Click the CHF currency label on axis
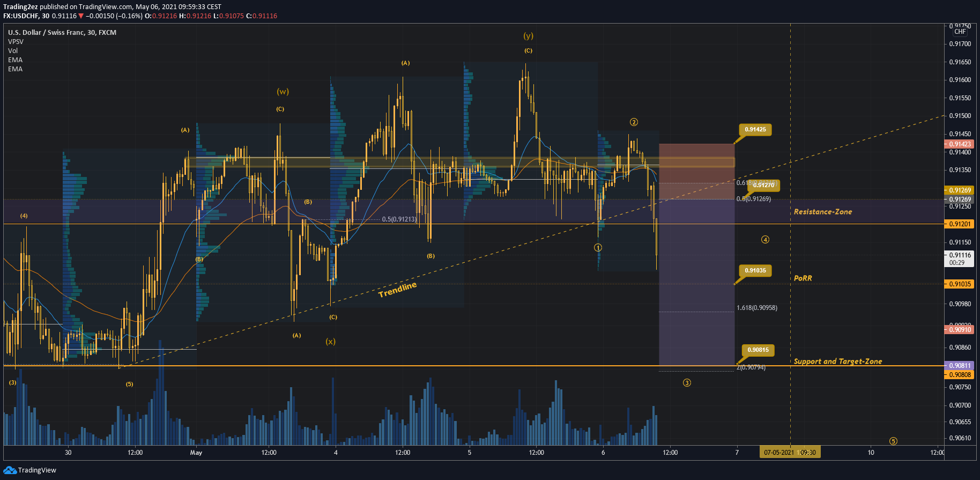Viewport: 980px width, 480px height. click(x=960, y=32)
